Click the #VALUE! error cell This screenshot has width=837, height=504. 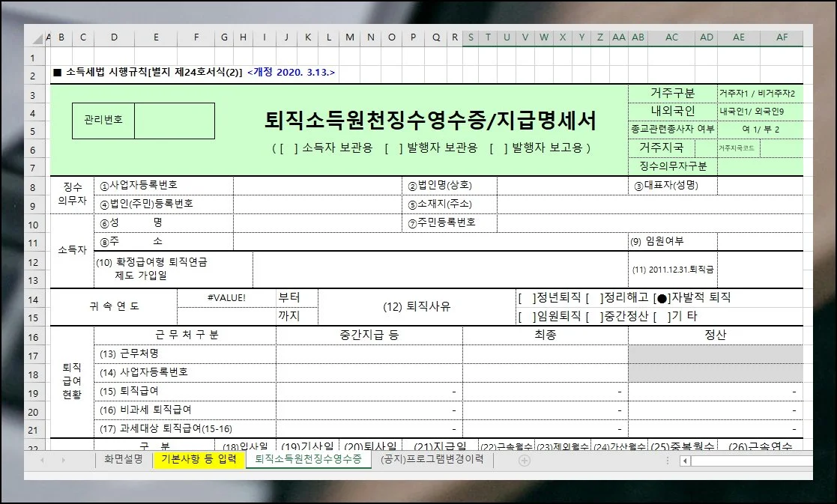coord(226,298)
